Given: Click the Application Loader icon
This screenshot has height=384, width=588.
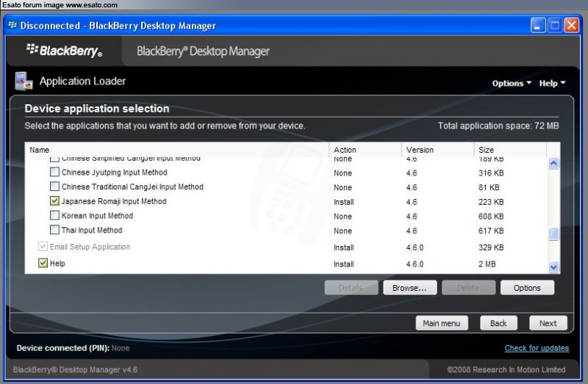Looking at the screenshot, I should point(24,81).
